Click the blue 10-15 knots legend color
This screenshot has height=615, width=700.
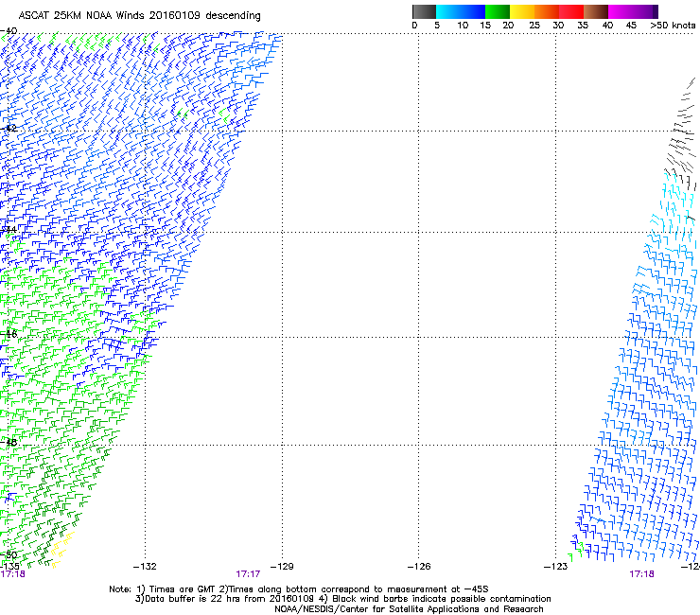pos(473,11)
